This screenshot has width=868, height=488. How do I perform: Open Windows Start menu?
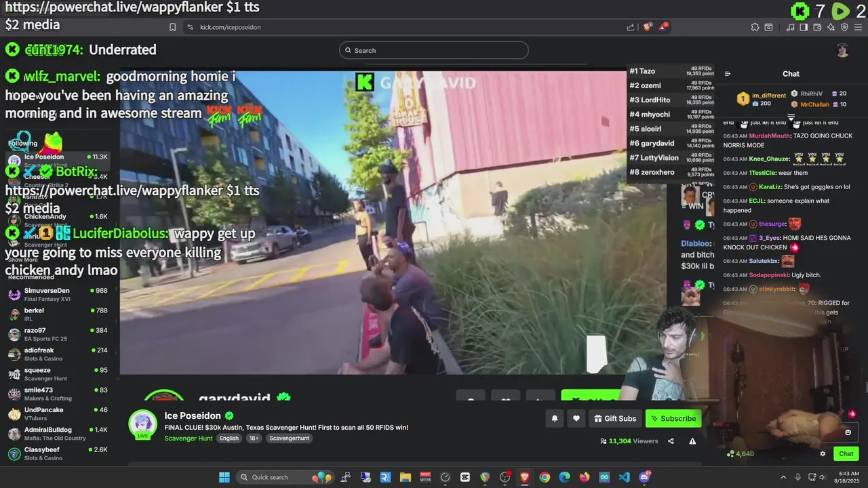point(224,477)
